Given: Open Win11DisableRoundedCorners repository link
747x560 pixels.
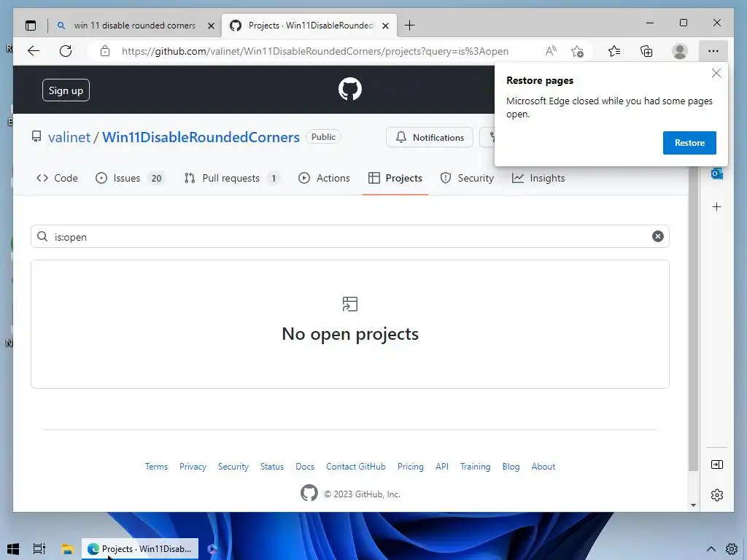Looking at the screenshot, I should (201, 137).
